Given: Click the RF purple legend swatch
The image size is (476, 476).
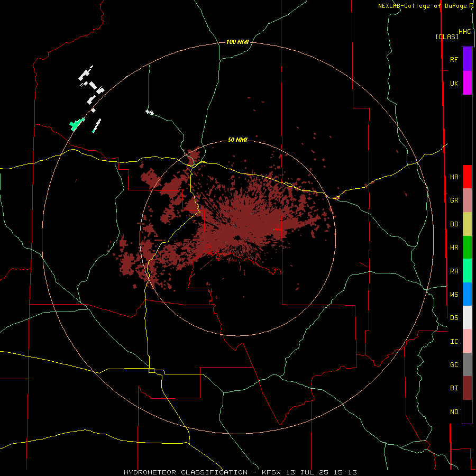Looking at the screenshot, I should click(467, 59).
